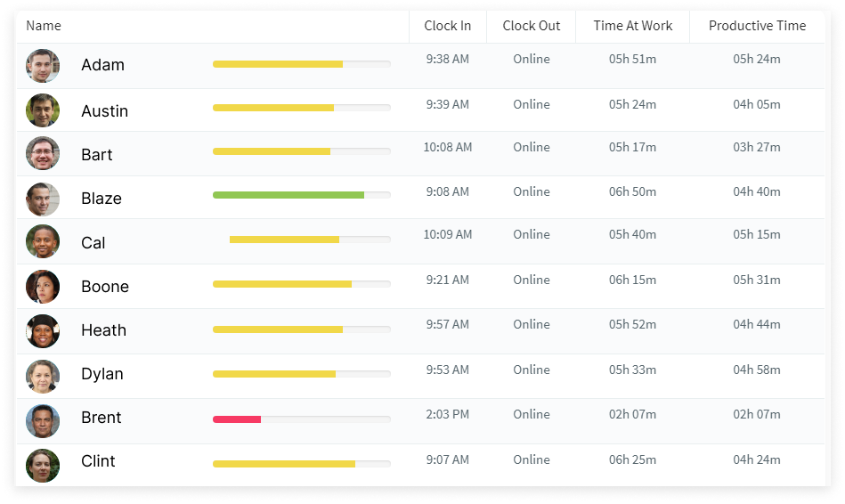Click Brent's 2:03 PM clock in time
This screenshot has width=845, height=504.
[x=448, y=414]
